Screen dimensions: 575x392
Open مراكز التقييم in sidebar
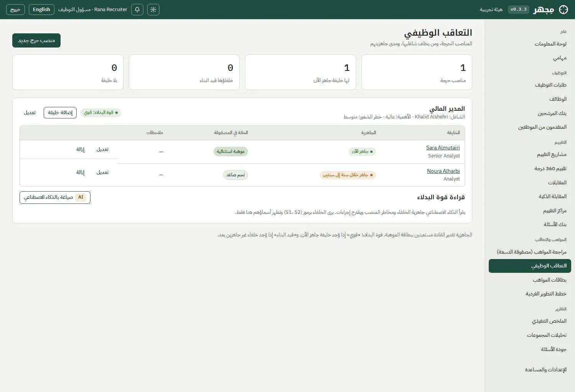point(530,211)
